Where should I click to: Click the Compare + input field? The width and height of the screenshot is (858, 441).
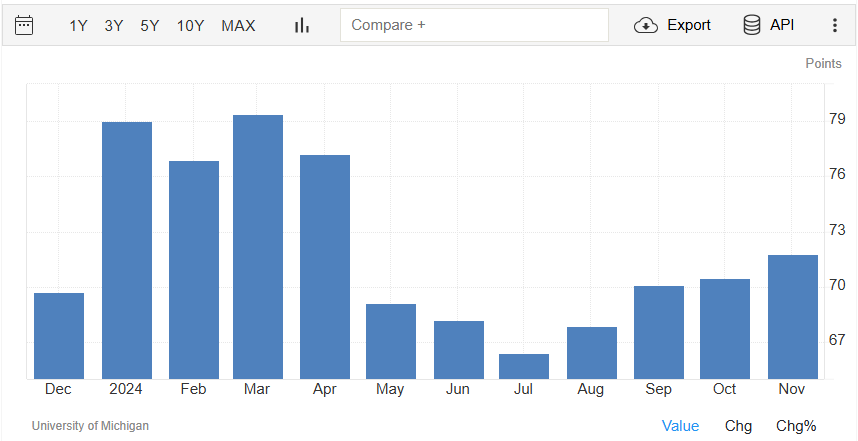click(x=474, y=25)
